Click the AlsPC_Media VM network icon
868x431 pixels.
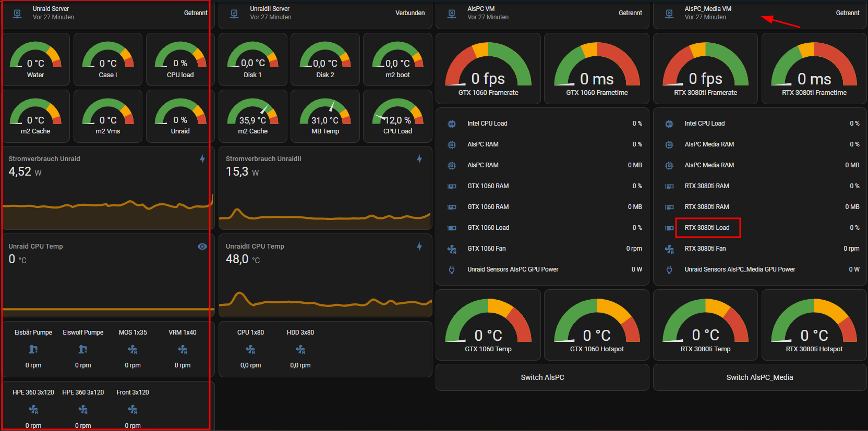669,14
